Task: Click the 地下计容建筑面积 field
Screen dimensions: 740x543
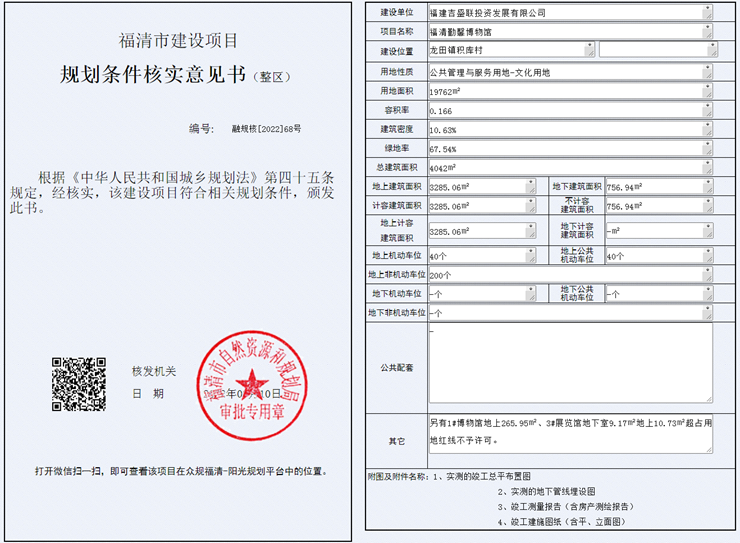Action: pos(659,231)
